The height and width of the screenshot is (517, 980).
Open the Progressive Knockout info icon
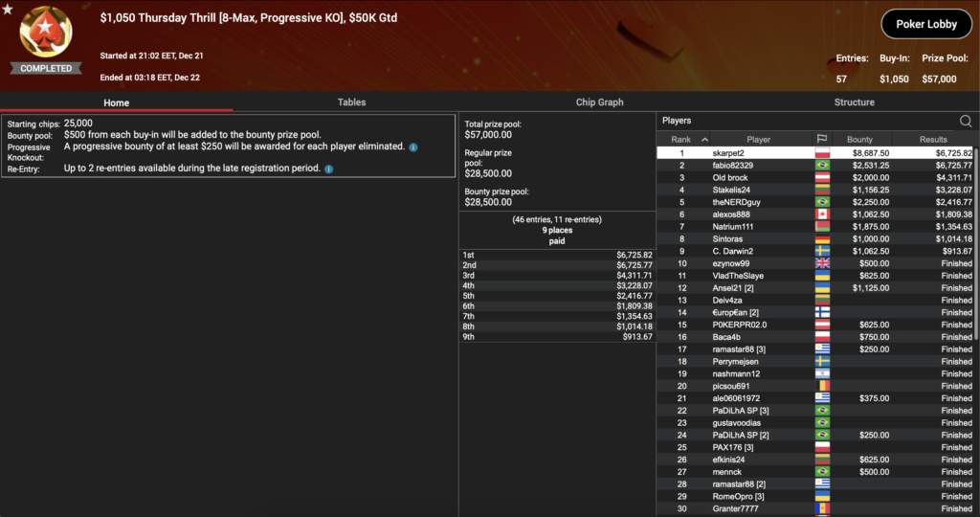413,147
